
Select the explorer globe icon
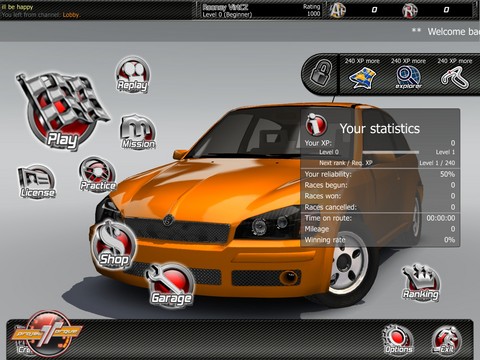[408, 77]
